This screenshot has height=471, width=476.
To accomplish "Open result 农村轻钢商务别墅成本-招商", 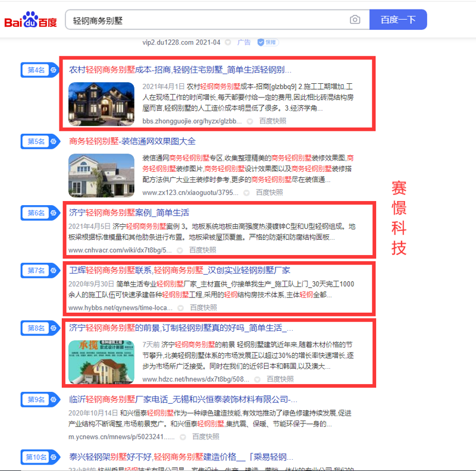I will [180, 70].
